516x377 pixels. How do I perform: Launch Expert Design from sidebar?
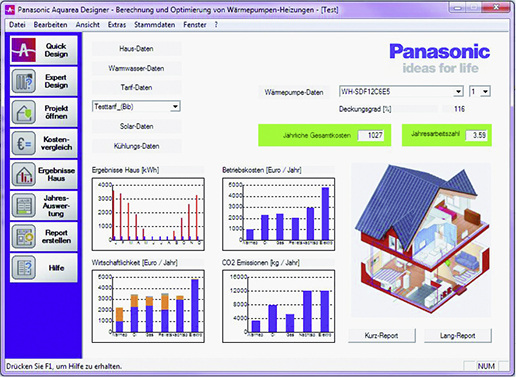(x=24, y=81)
